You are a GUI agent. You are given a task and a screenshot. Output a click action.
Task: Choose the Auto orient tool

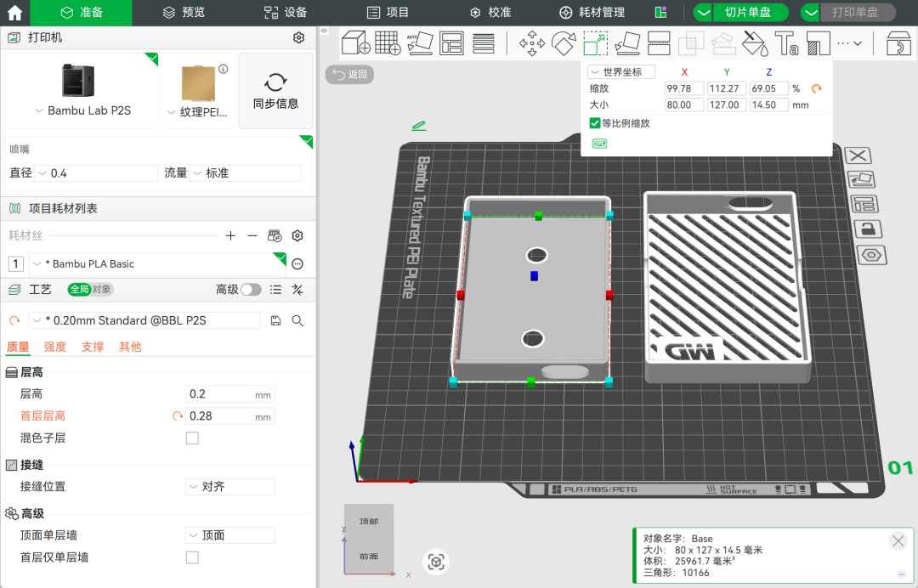(420, 43)
